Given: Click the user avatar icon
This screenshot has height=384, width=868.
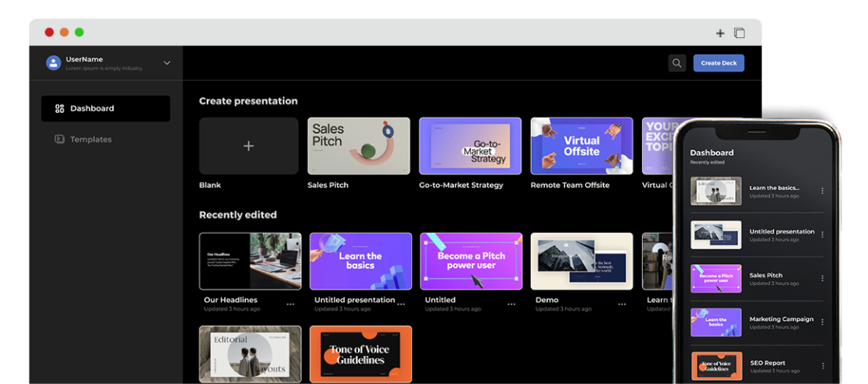Looking at the screenshot, I should (53, 63).
